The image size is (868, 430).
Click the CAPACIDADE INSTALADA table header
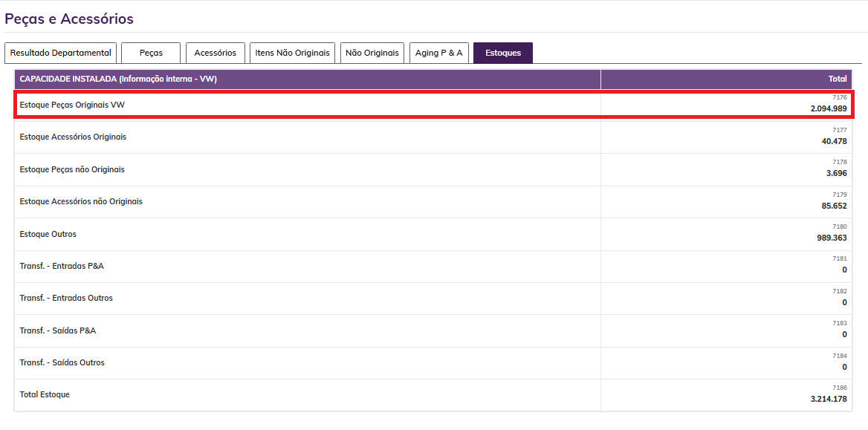coord(118,79)
